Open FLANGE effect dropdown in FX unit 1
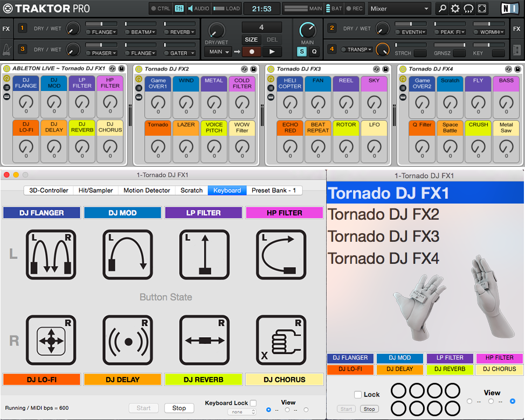This screenshot has height=420, width=525. tap(104, 32)
